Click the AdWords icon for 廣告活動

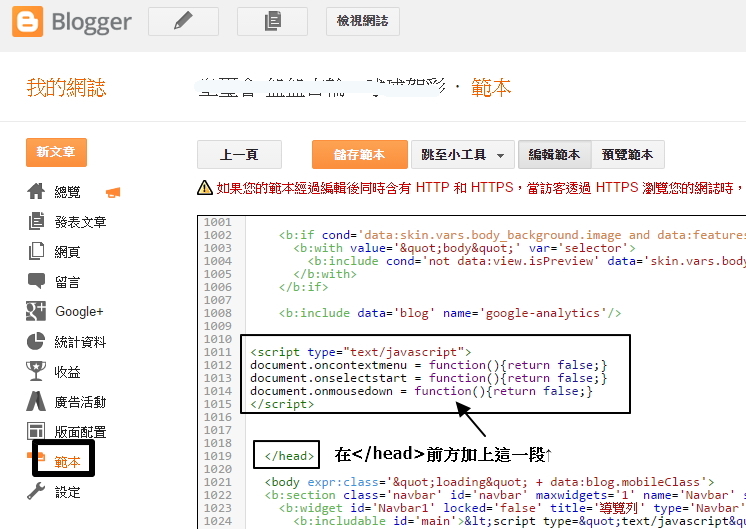36,401
